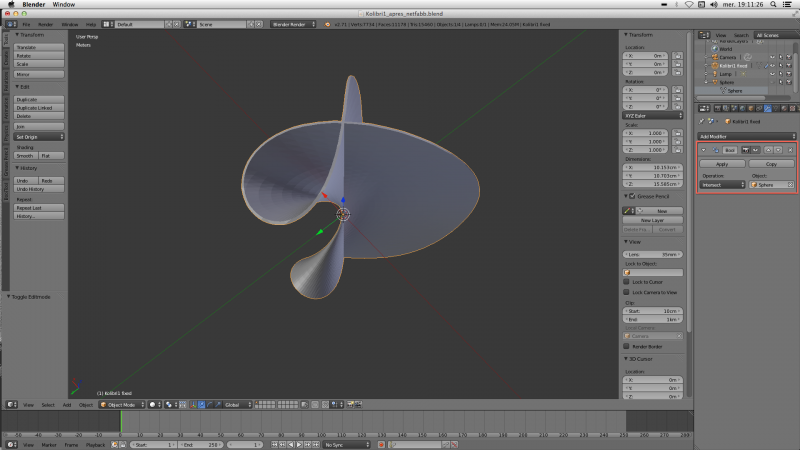Open the Modifiers tab wrench icon
800x450 pixels.
[767, 108]
